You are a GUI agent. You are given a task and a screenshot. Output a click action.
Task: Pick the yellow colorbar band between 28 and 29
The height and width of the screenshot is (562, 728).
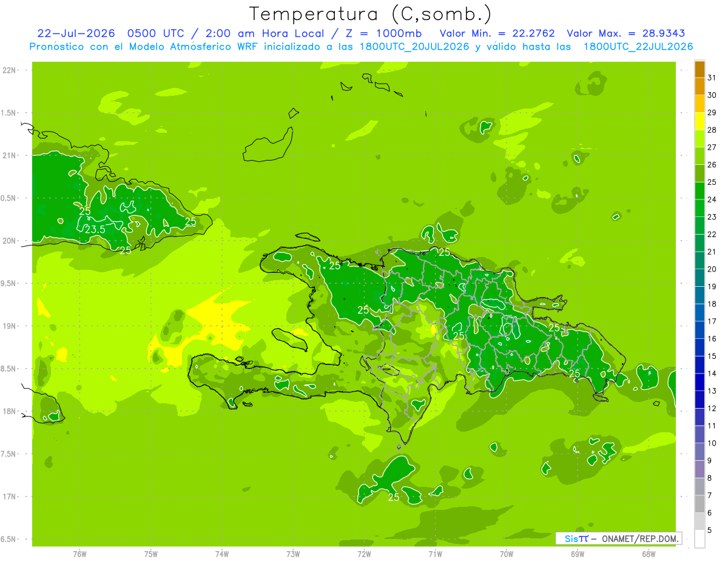point(699,121)
